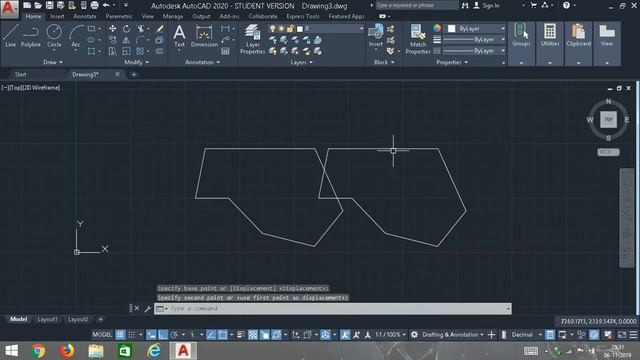Expand the Draw panel dropdown
The height and width of the screenshot is (360, 640).
coord(53,62)
